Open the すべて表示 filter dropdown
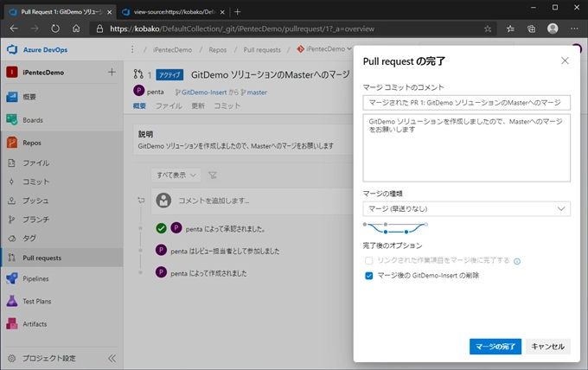Screen dimensions: 588x370 tap(176, 175)
